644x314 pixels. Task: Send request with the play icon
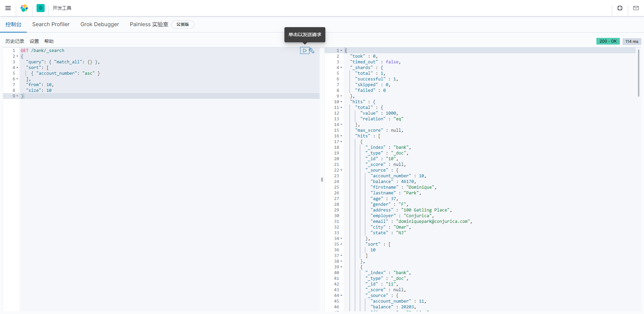[305, 51]
